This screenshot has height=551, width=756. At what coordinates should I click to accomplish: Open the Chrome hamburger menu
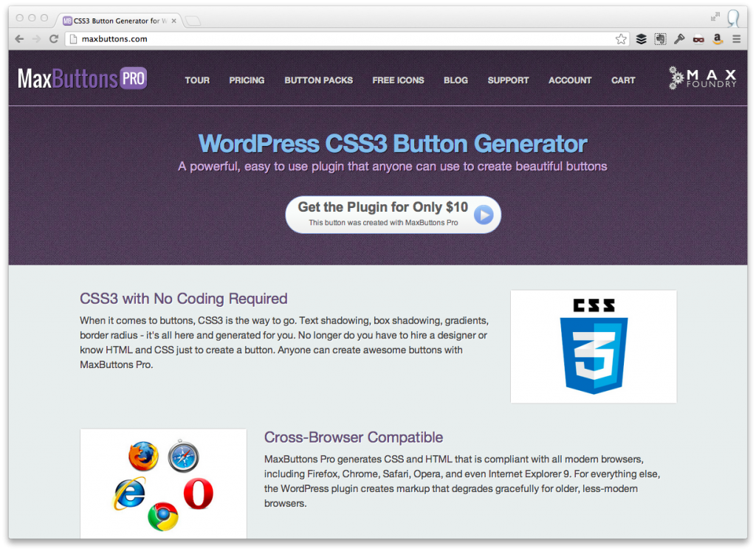point(736,39)
